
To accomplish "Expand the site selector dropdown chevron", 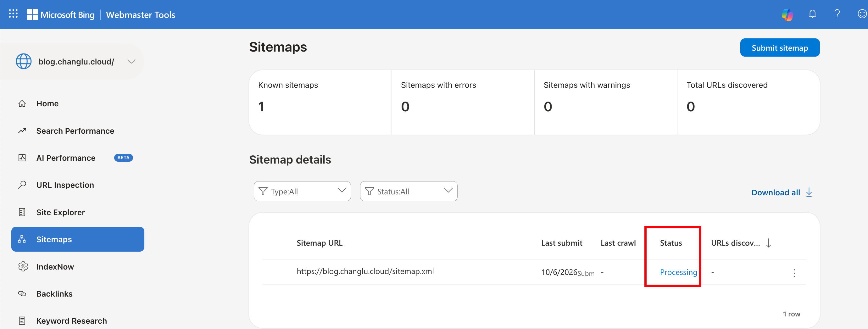I will pyautogui.click(x=131, y=61).
